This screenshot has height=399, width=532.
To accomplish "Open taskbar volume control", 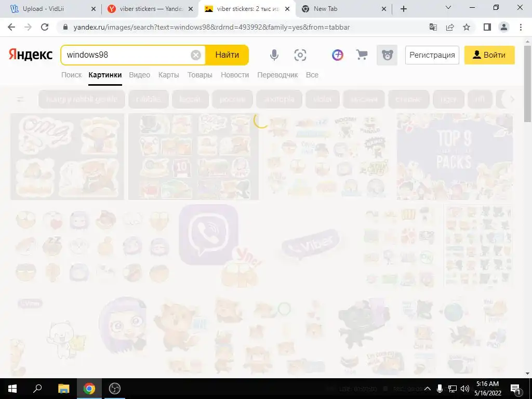I will point(465,389).
